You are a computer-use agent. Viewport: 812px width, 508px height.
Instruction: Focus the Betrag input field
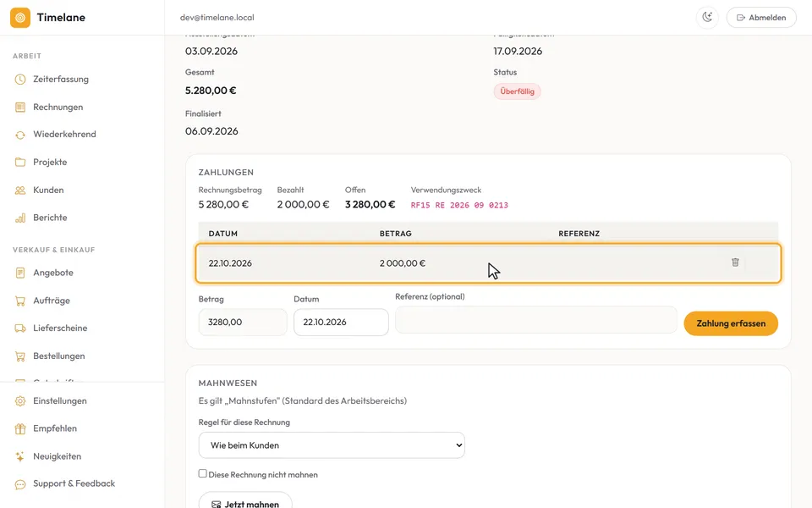tap(243, 323)
